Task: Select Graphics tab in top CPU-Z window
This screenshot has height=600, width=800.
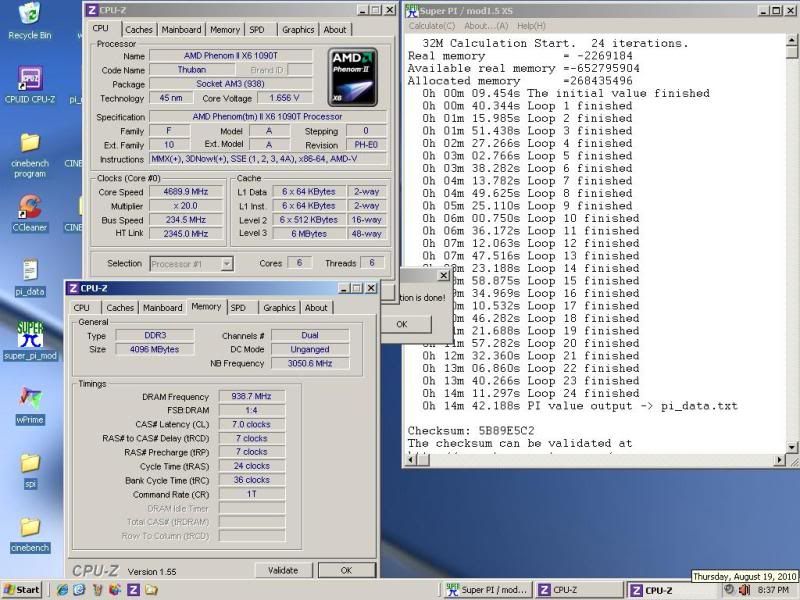Action: coord(298,30)
